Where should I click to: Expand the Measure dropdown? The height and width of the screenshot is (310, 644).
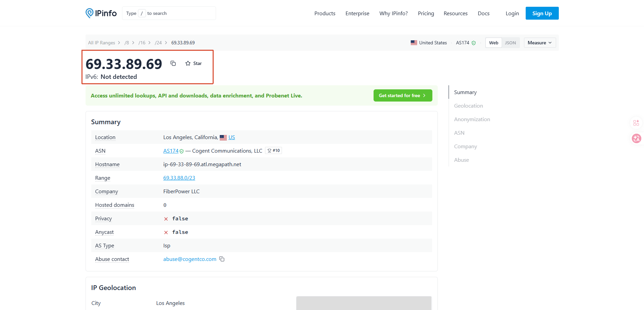[x=540, y=43]
